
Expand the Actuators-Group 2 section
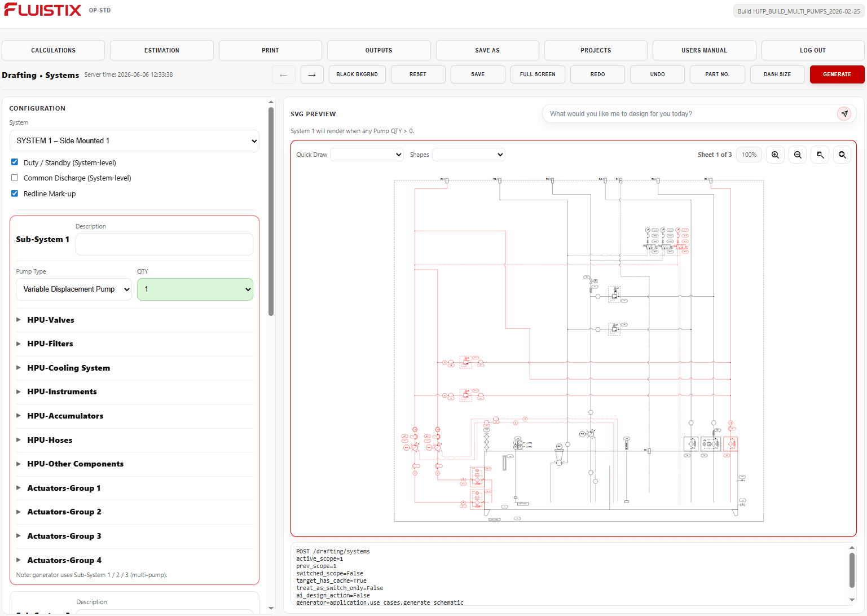(134, 512)
